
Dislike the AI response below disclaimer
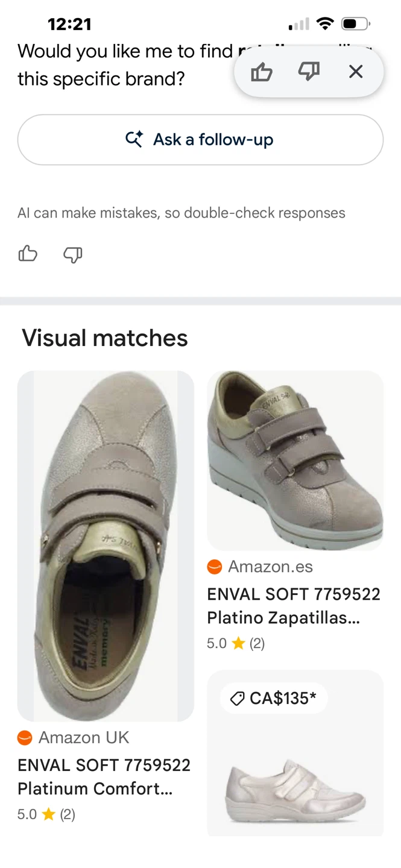click(72, 254)
